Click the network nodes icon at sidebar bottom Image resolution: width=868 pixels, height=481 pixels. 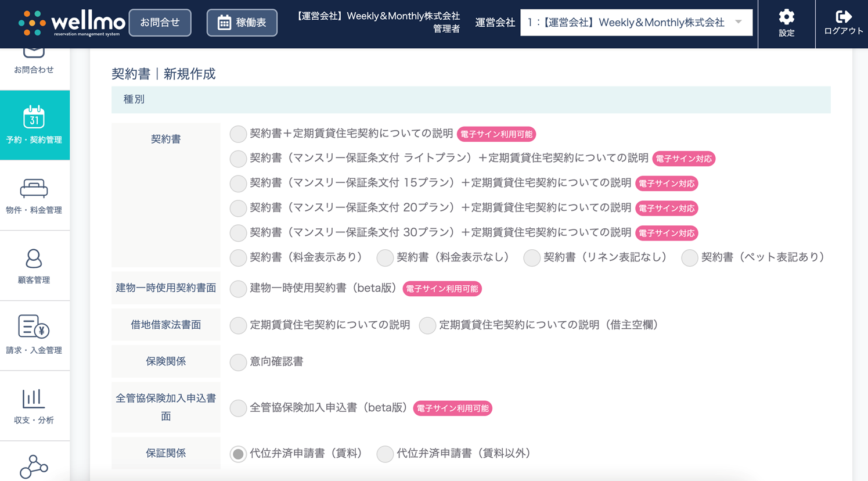pos(34,466)
